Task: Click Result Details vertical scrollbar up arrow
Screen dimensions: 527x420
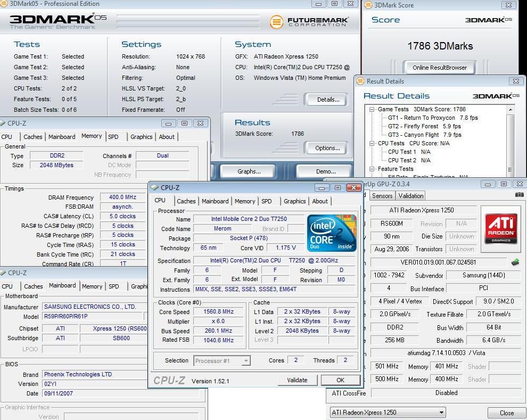Action: [x=510, y=110]
